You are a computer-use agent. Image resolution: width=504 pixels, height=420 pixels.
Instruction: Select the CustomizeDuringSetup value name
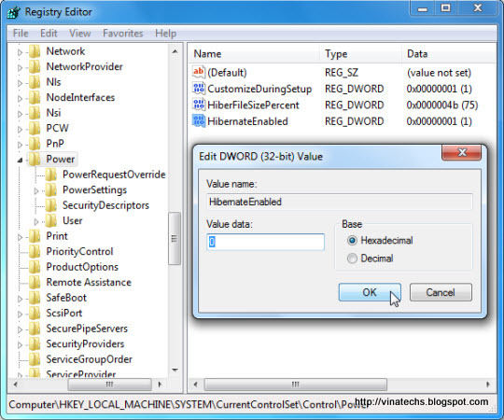pyautogui.click(x=259, y=89)
